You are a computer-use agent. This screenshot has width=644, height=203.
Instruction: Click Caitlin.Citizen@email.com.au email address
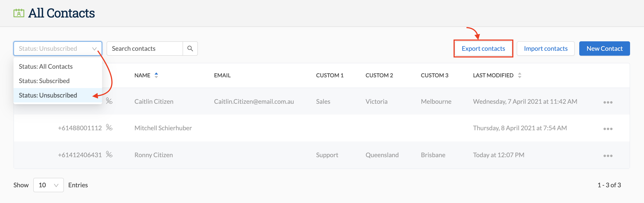pos(254,101)
